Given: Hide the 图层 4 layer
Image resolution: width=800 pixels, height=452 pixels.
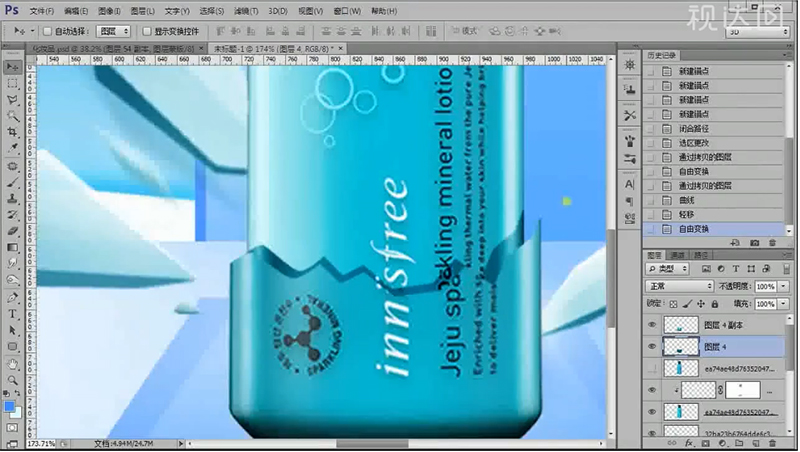Looking at the screenshot, I should coord(652,347).
